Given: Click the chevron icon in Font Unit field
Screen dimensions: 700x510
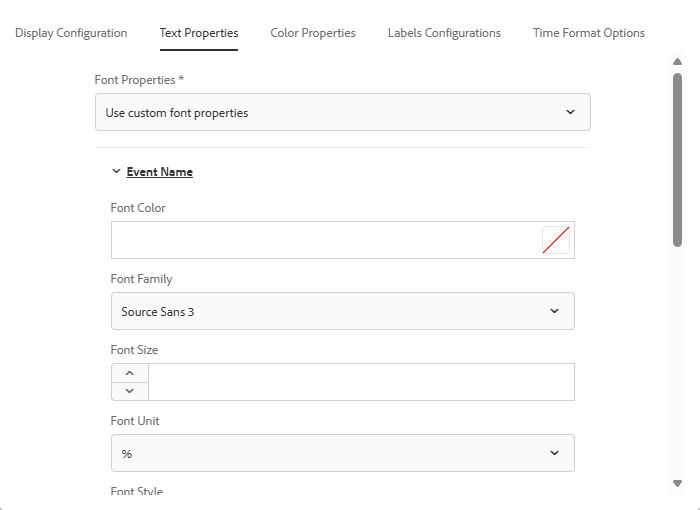Looking at the screenshot, I should point(555,453).
